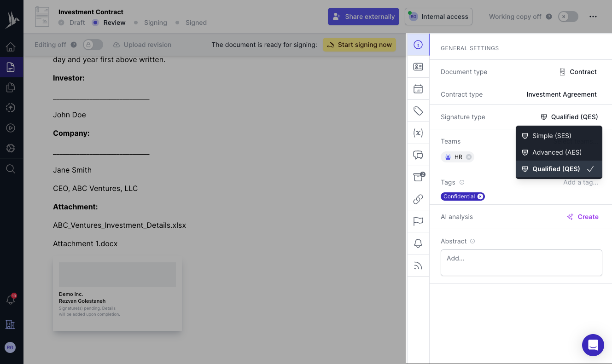
Task: Click the John Doe name text
Action: tap(70, 115)
